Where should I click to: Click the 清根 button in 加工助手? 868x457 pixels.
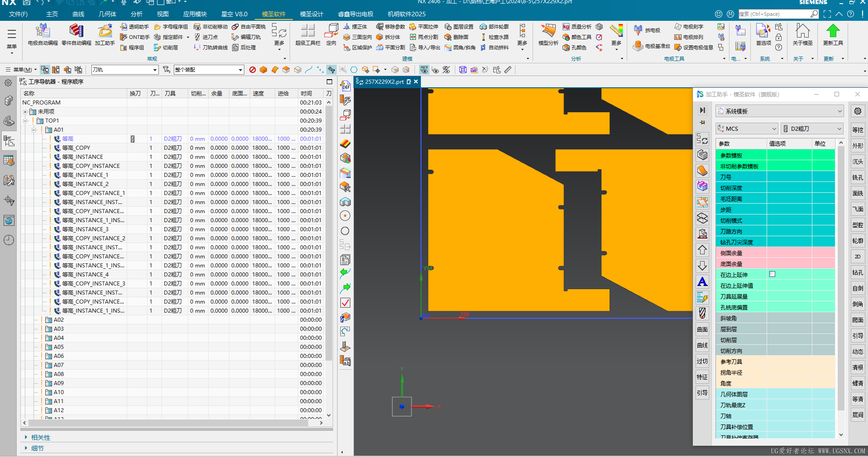(x=858, y=367)
